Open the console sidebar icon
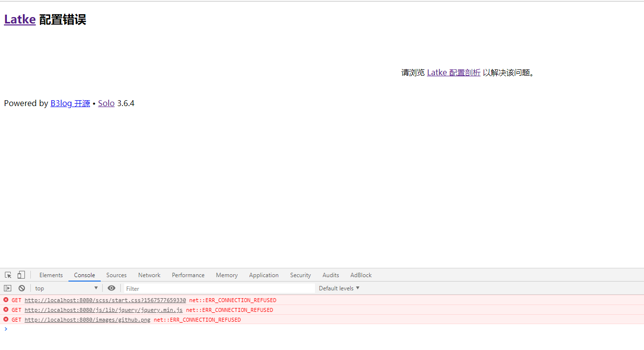 coord(7,288)
